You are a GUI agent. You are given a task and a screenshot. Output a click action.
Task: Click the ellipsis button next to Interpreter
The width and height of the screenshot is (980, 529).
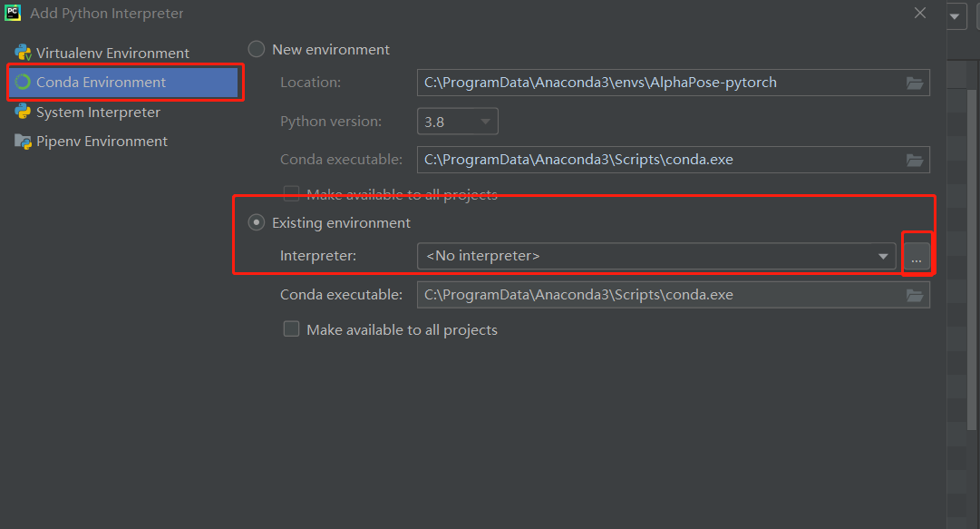coord(917,257)
